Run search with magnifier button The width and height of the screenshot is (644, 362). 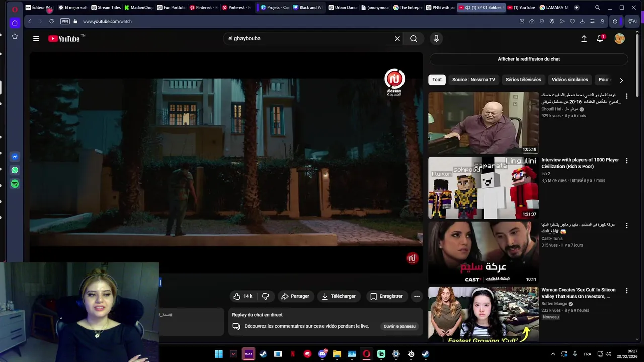(x=414, y=38)
